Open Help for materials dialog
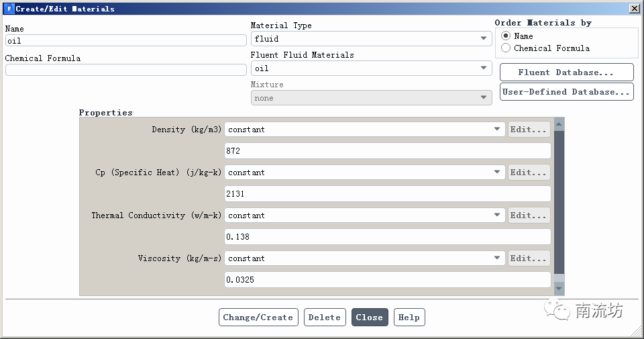Screen dimensions: 644x339 tap(409, 318)
